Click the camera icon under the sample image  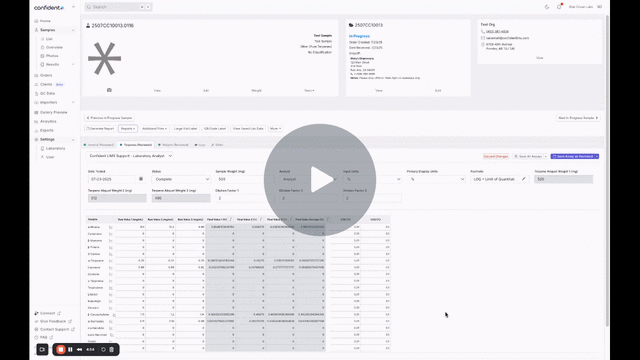coord(109,90)
